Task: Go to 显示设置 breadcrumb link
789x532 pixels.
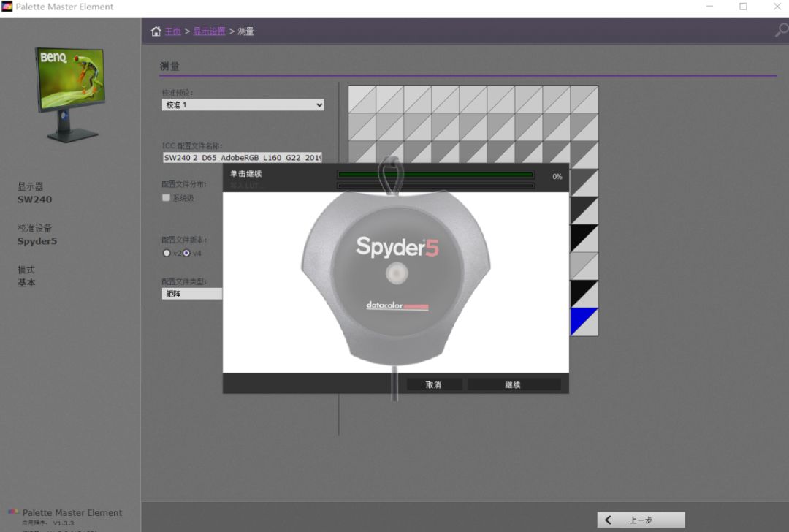Action: point(210,31)
